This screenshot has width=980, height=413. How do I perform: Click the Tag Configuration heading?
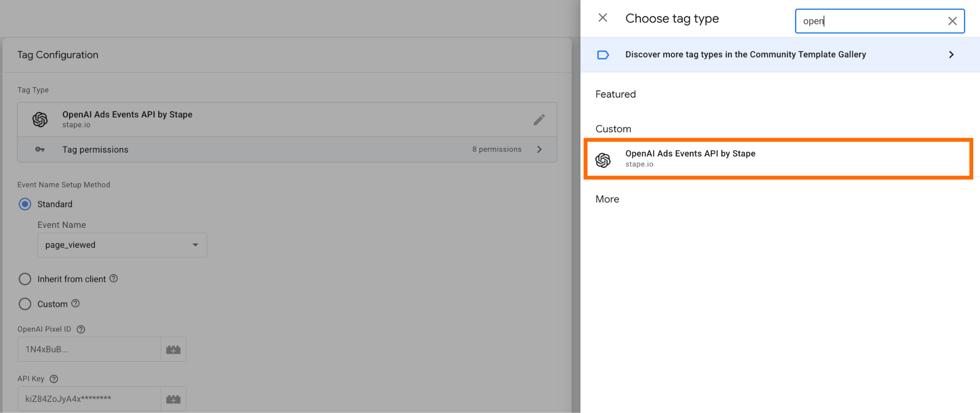pos(58,55)
